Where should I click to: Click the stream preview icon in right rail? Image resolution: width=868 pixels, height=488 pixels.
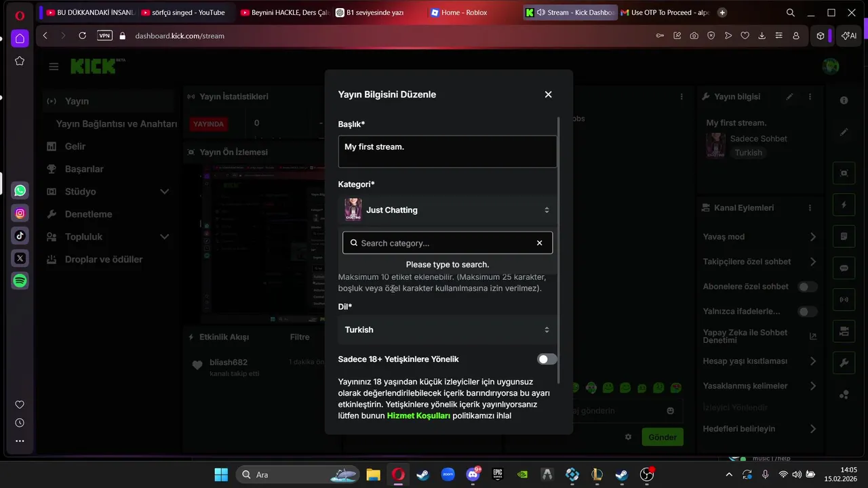pyautogui.click(x=844, y=173)
